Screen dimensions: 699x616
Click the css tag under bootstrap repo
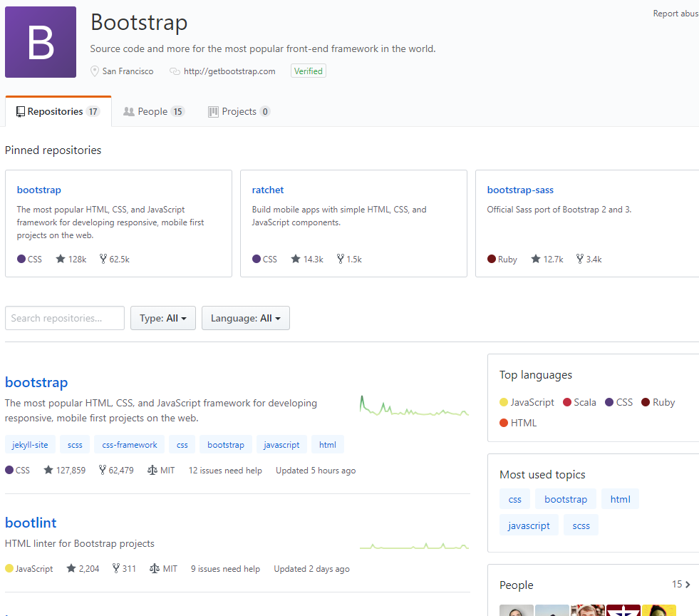tap(182, 445)
